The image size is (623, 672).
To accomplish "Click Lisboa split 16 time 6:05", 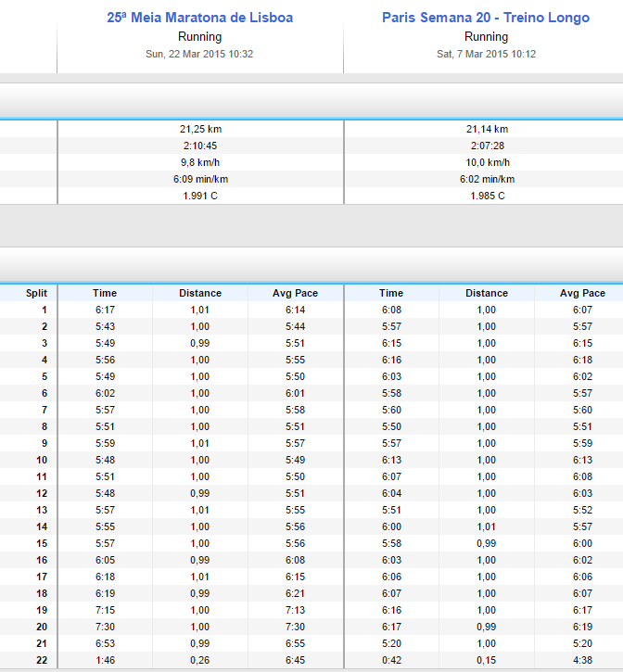I will (x=105, y=560).
